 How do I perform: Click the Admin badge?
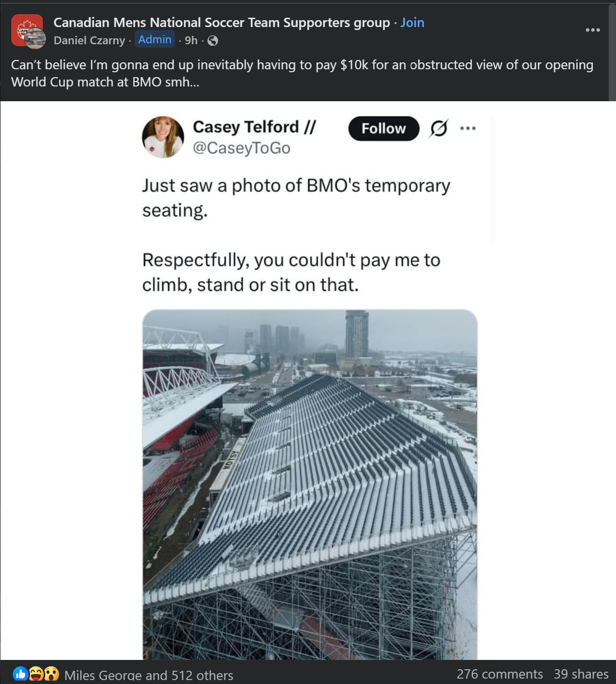click(155, 40)
